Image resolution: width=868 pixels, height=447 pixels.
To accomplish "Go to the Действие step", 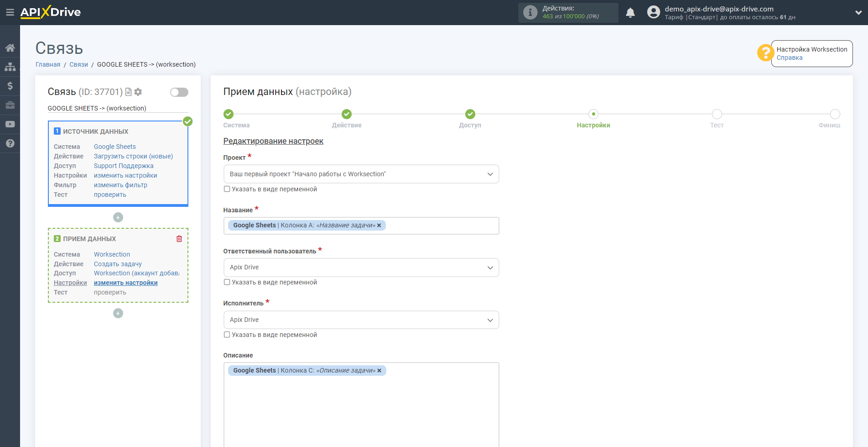I will click(347, 114).
